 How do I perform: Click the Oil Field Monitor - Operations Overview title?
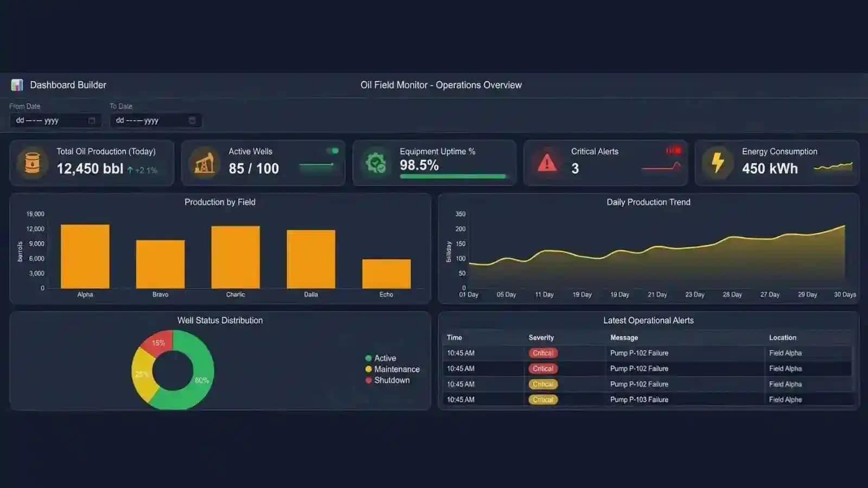pos(441,85)
